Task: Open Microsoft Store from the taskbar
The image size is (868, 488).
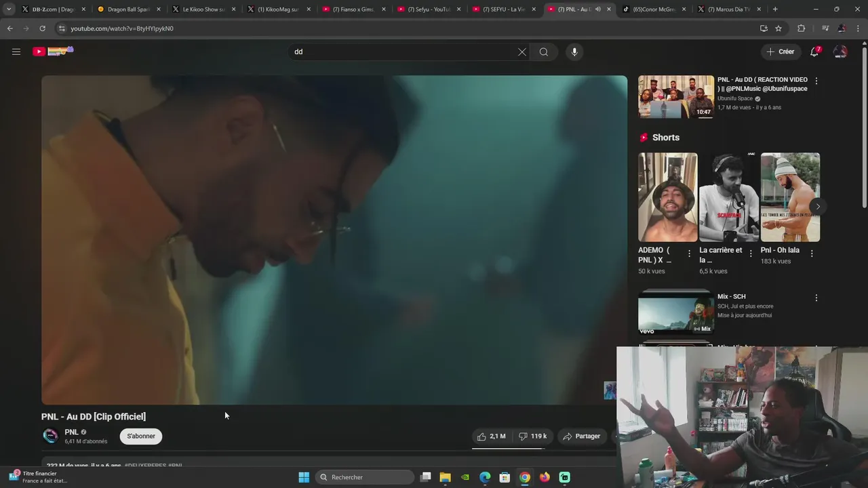Action: tap(505, 477)
